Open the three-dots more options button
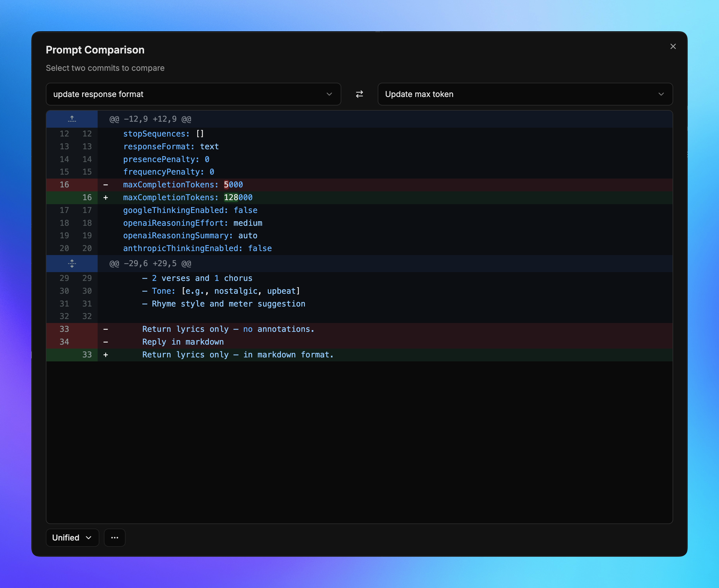 [115, 538]
